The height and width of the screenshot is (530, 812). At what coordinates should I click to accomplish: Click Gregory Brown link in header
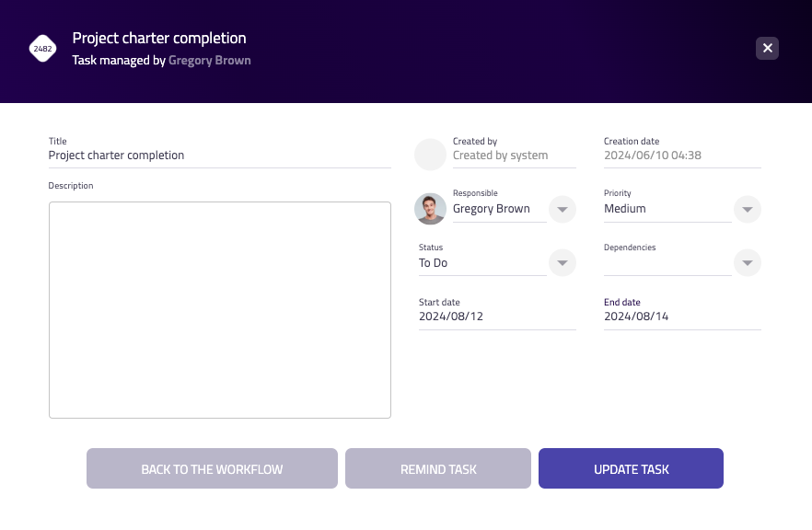210,61
